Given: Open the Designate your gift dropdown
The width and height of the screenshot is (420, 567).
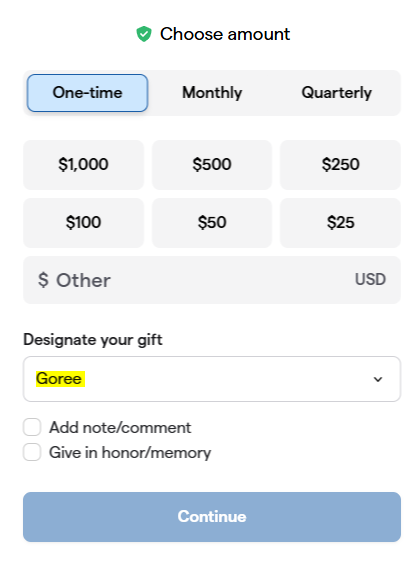Looking at the screenshot, I should coord(212,379).
